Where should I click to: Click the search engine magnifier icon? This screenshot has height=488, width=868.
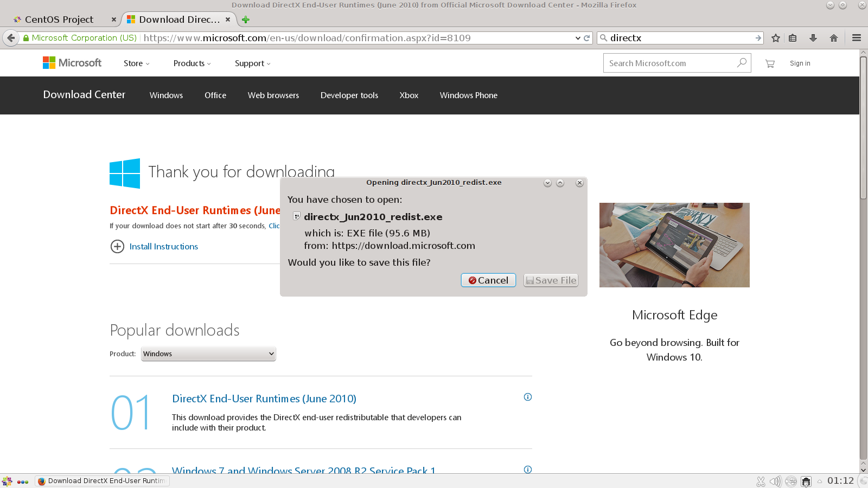pyautogui.click(x=603, y=38)
